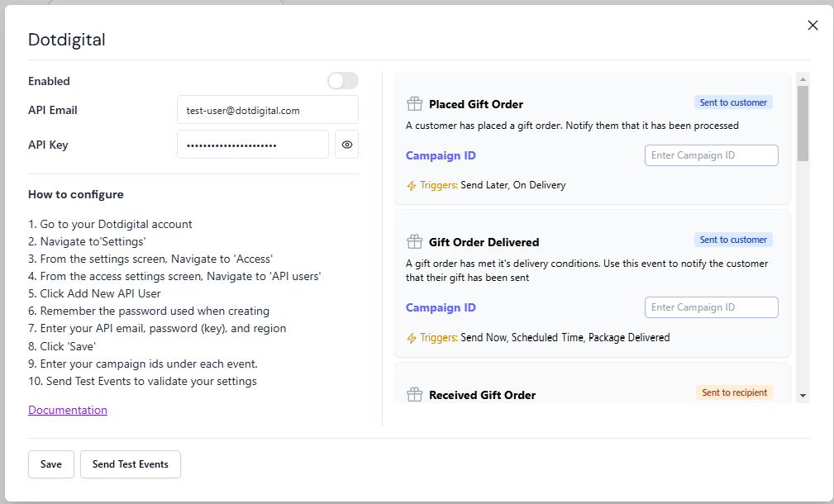This screenshot has height=504, width=834.
Task: Click the lightning icon before Send Later triggers
Action: point(411,186)
